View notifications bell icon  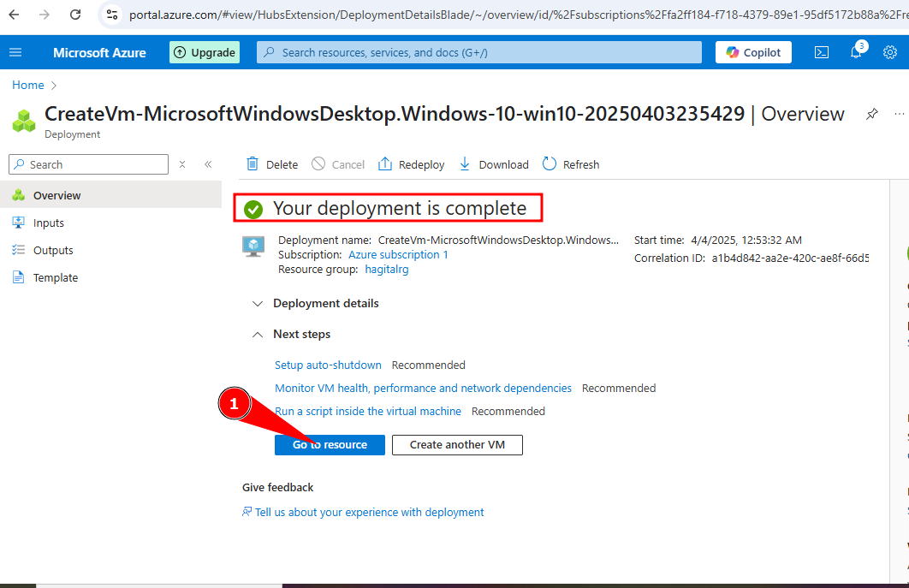[x=856, y=53]
